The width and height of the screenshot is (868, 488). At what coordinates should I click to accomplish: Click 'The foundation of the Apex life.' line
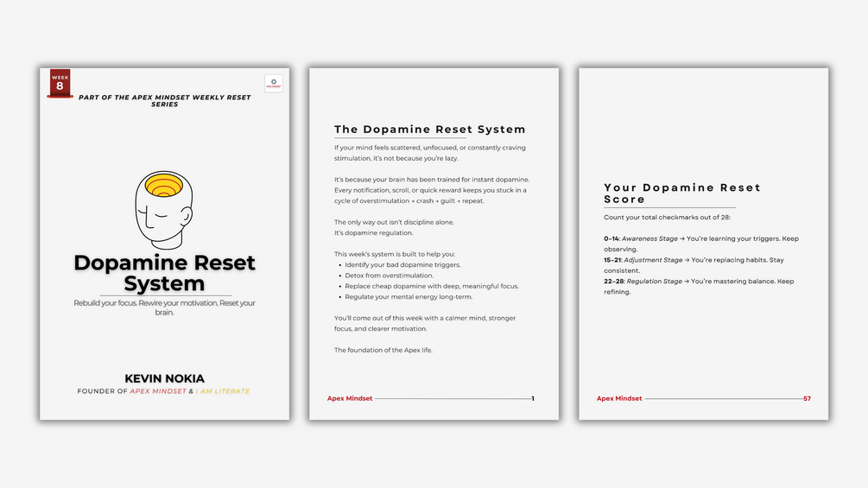(x=383, y=350)
